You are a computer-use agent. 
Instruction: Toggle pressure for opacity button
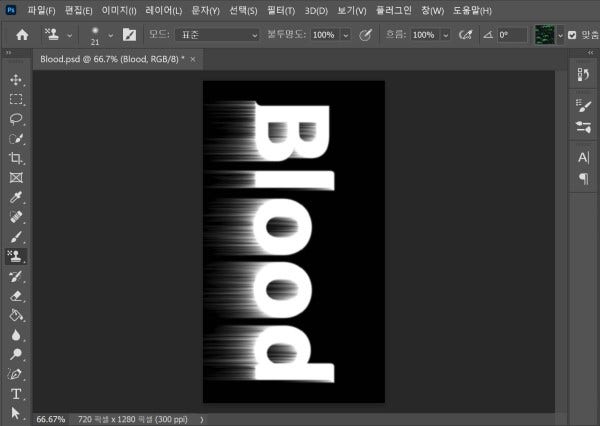365,35
